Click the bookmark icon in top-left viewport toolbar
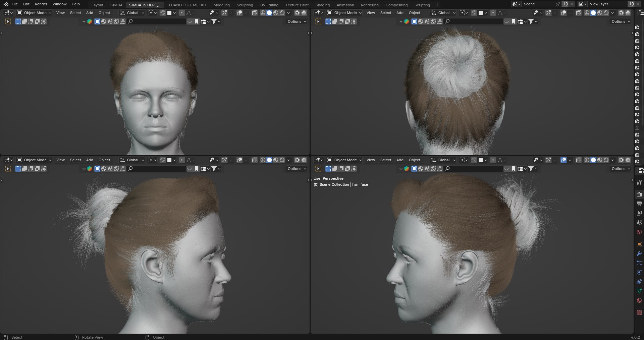 click(197, 21)
